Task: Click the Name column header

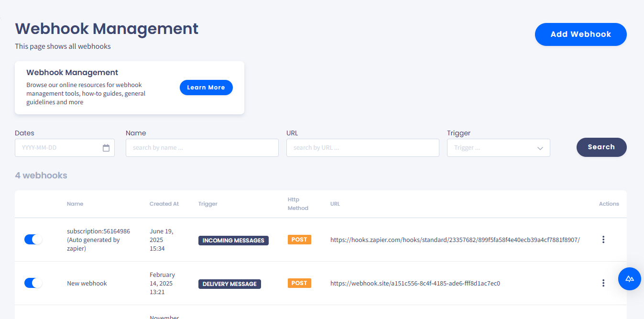Action: click(x=75, y=204)
